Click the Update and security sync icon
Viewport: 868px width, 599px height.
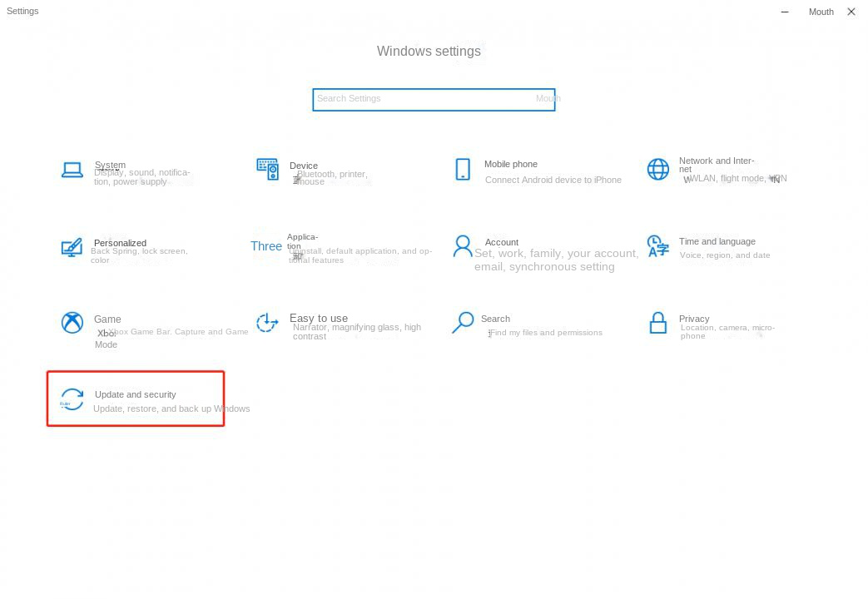coord(72,399)
